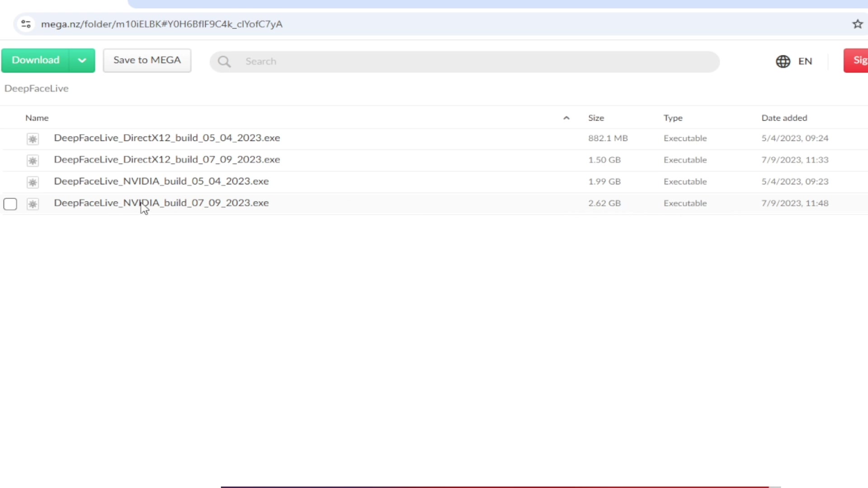
Task: Open the Download button dropdown arrow
Action: (x=82, y=61)
